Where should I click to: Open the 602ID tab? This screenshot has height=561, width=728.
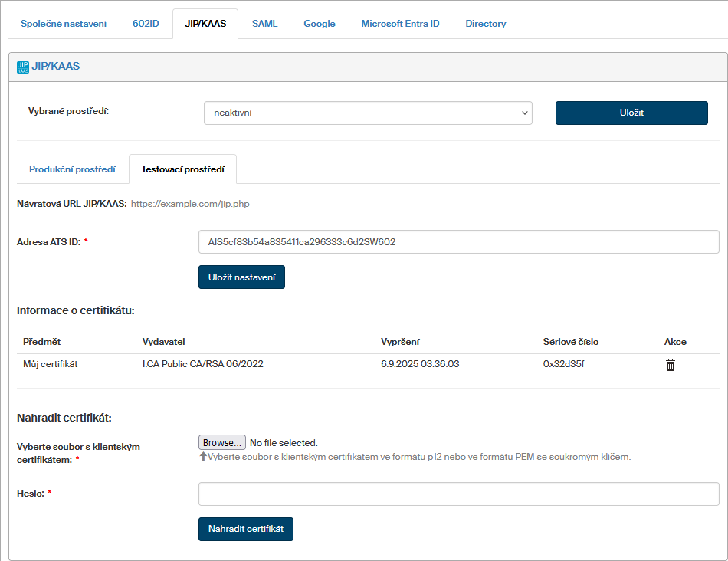pos(146,24)
